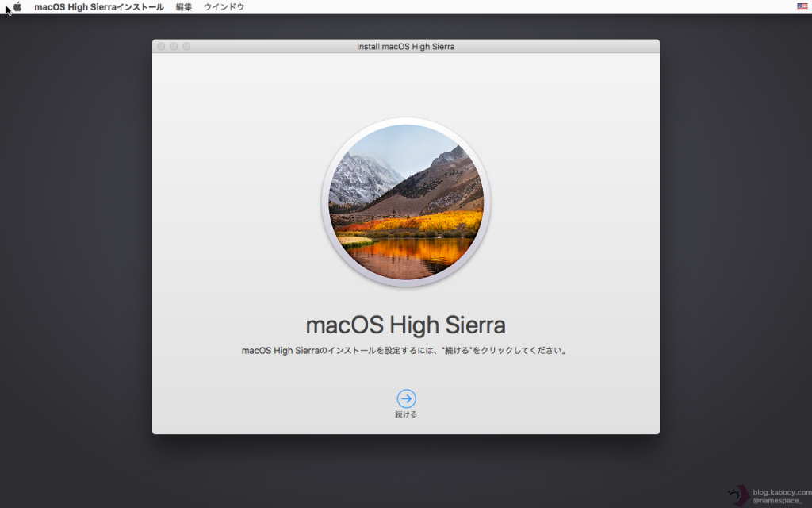Click the US flag input source icon

(802, 6)
